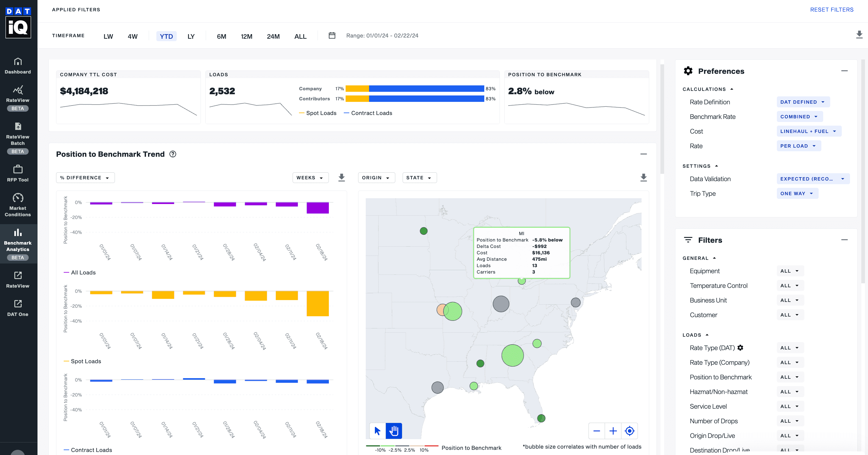
Task: Switch timeframe to 4W
Action: tap(132, 36)
